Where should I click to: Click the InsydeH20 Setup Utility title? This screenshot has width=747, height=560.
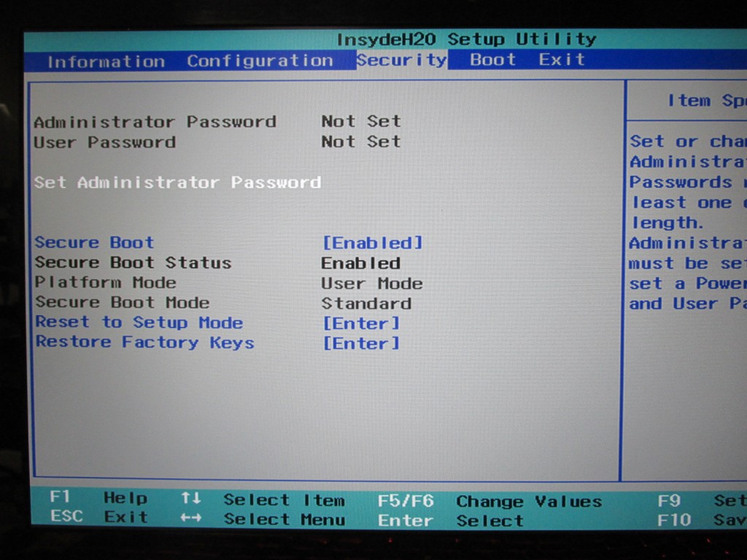click(466, 39)
